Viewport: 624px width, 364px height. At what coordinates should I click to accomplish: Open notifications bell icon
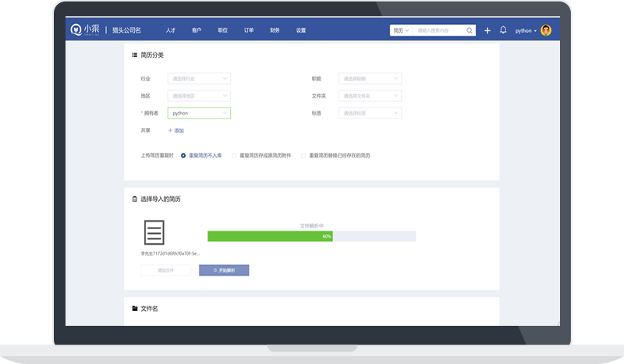pyautogui.click(x=503, y=30)
